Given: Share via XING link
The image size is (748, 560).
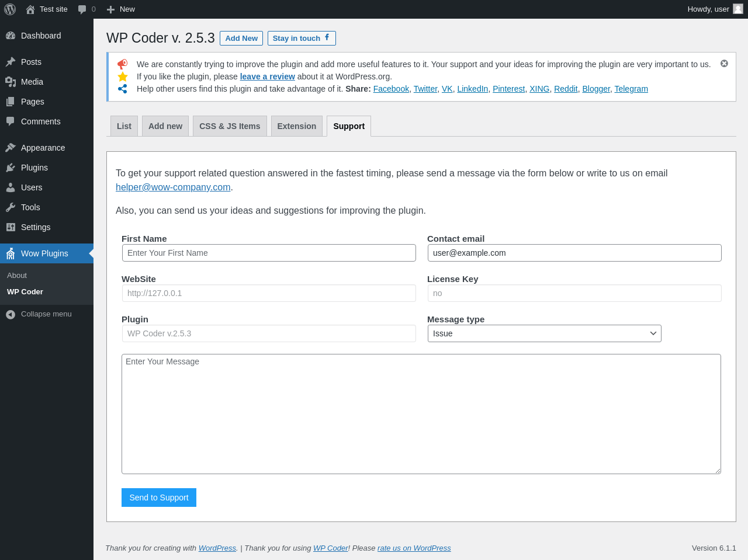Looking at the screenshot, I should click(x=539, y=89).
